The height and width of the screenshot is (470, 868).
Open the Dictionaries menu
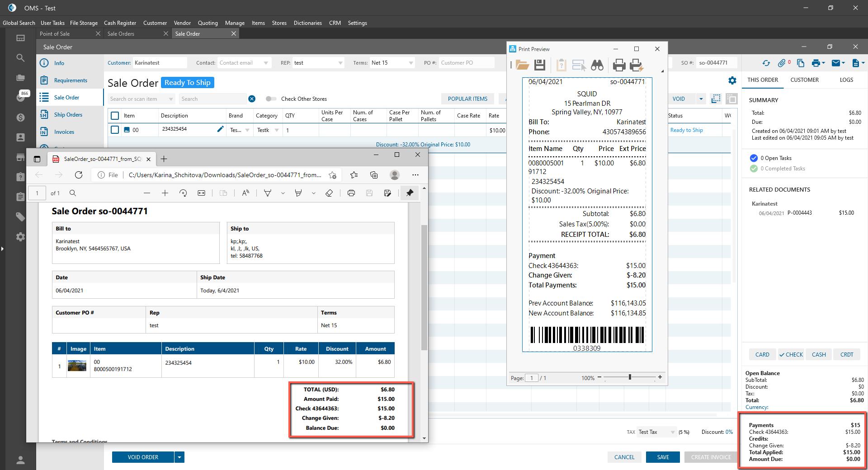click(307, 23)
